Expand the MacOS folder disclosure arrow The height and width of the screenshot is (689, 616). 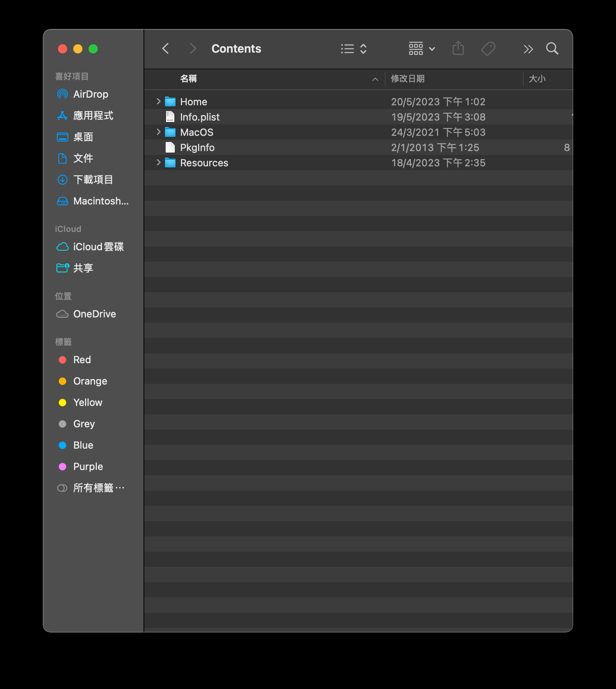pos(158,132)
